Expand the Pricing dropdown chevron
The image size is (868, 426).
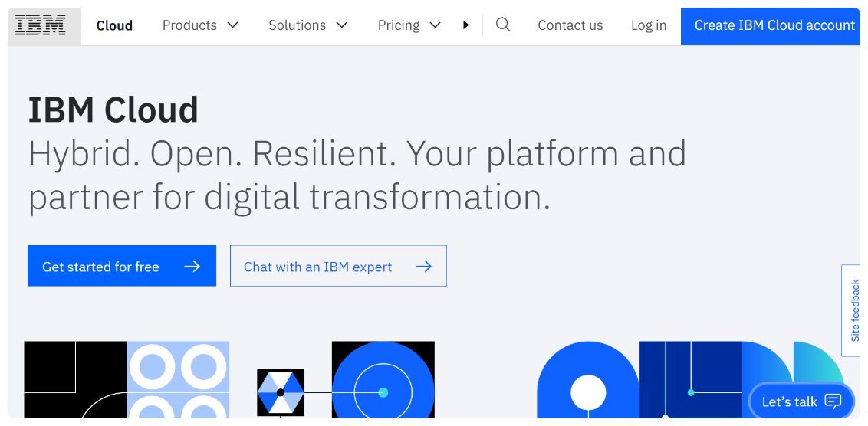click(436, 25)
